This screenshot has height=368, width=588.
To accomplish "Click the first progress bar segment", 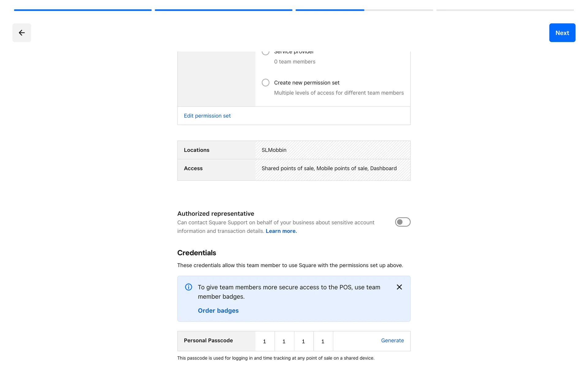I will point(83,10).
